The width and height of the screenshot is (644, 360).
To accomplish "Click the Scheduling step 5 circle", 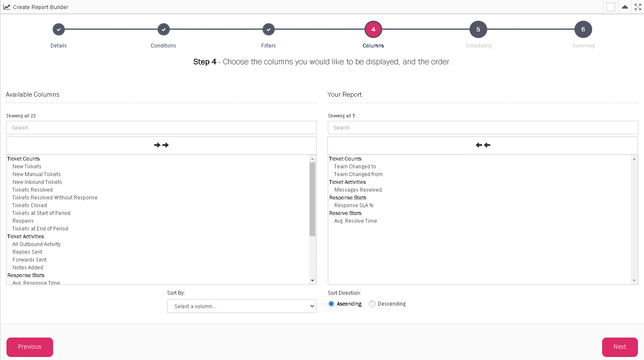I will pyautogui.click(x=478, y=30).
